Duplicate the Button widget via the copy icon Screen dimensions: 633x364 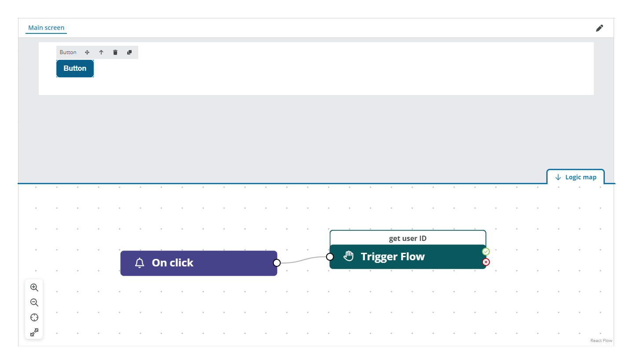(x=129, y=52)
